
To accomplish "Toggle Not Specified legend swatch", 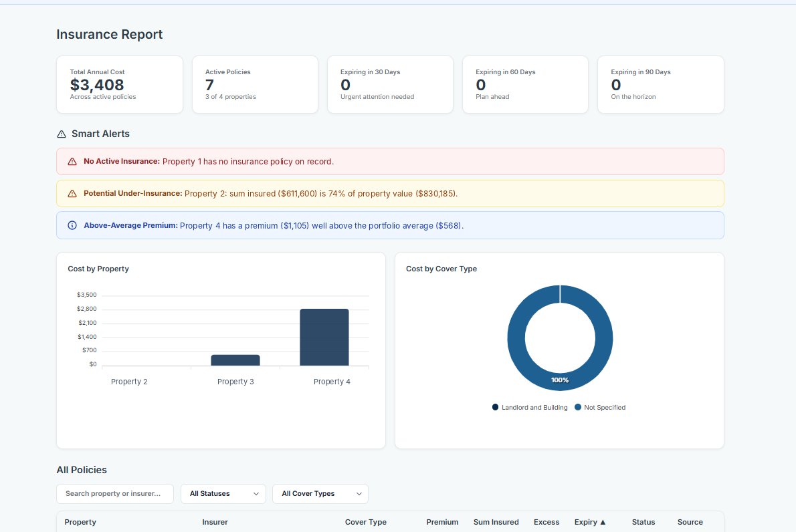I will coord(578,407).
